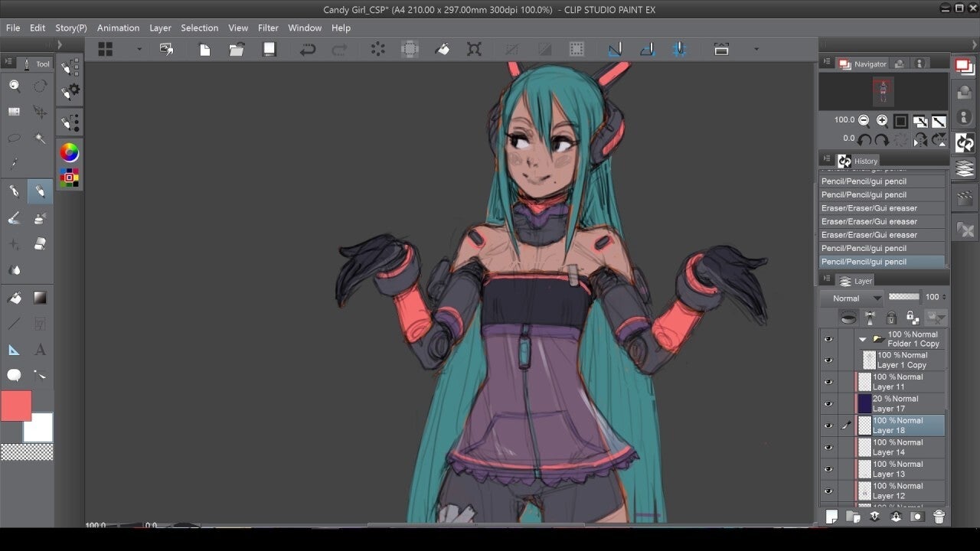Select Layer 14 row

[x=900, y=447]
